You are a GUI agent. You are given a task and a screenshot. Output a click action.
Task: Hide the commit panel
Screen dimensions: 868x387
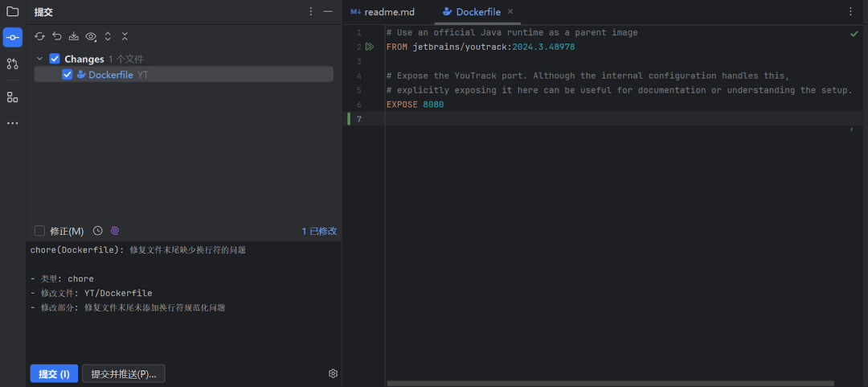[x=328, y=11]
